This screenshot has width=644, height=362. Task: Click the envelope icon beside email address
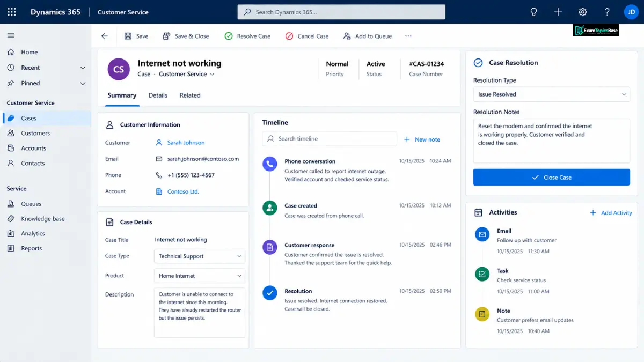pos(159,159)
